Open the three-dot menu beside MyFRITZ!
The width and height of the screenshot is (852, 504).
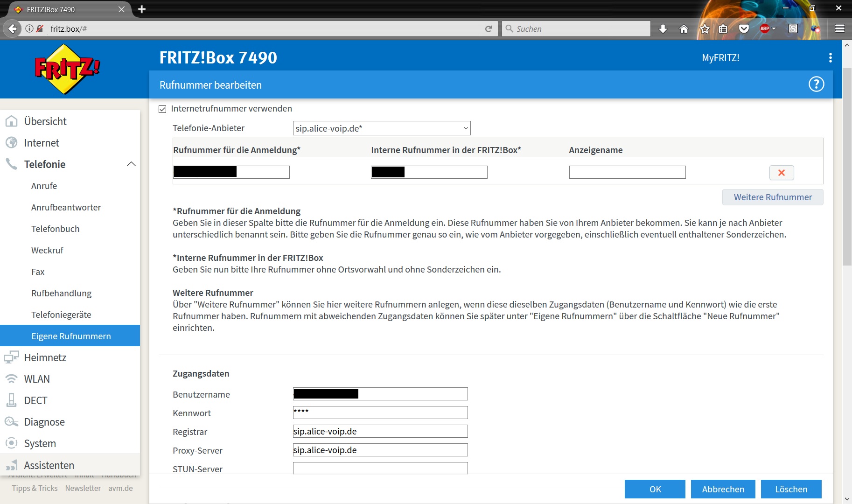pyautogui.click(x=830, y=58)
